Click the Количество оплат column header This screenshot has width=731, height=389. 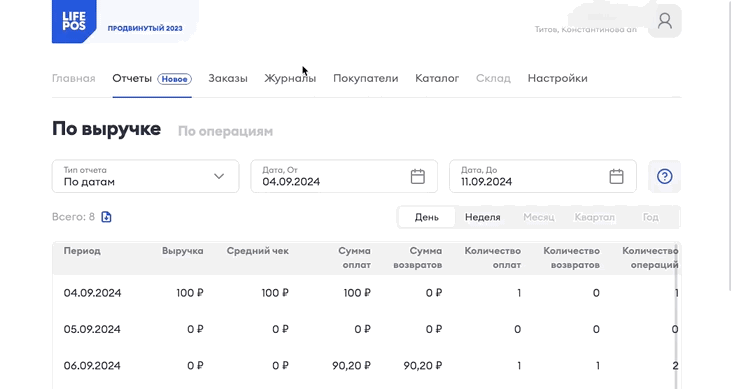point(493,258)
